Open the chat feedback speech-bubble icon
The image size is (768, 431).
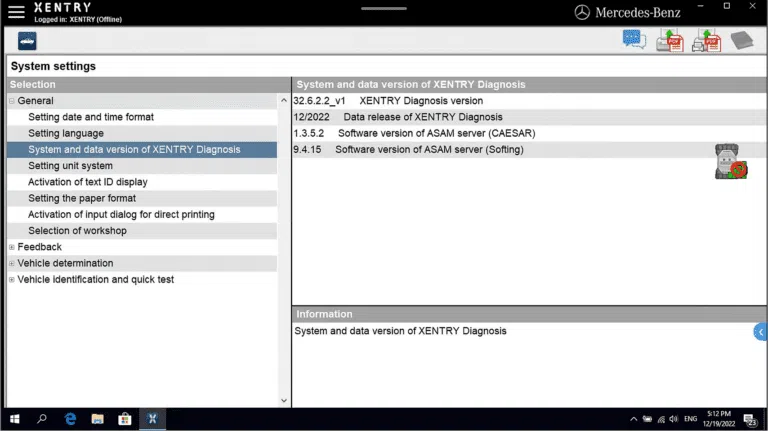[634, 40]
